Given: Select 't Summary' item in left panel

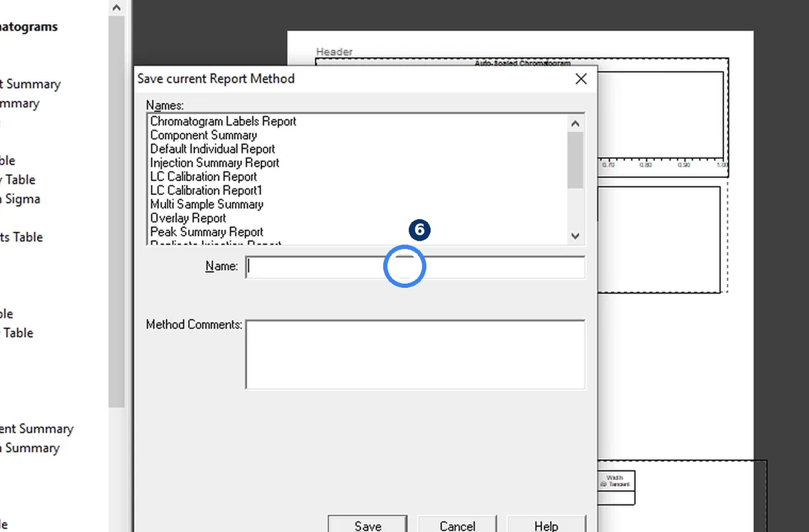Looking at the screenshot, I should pyautogui.click(x=31, y=84).
